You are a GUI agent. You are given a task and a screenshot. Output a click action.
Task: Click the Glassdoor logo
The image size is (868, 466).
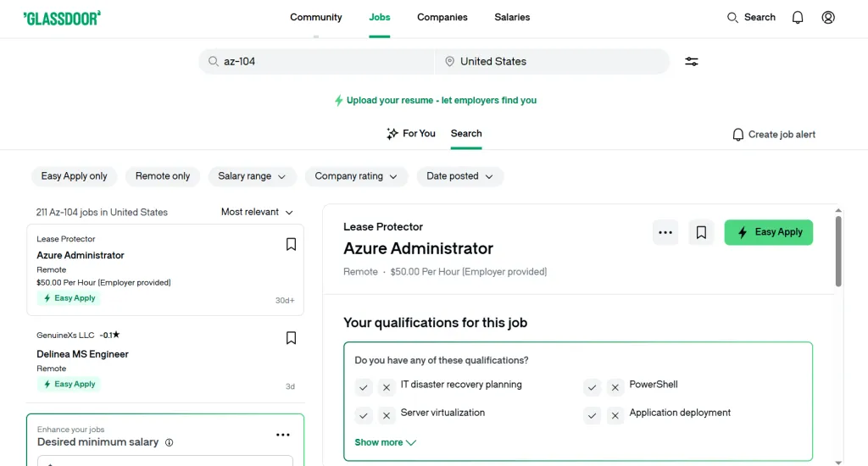click(62, 18)
